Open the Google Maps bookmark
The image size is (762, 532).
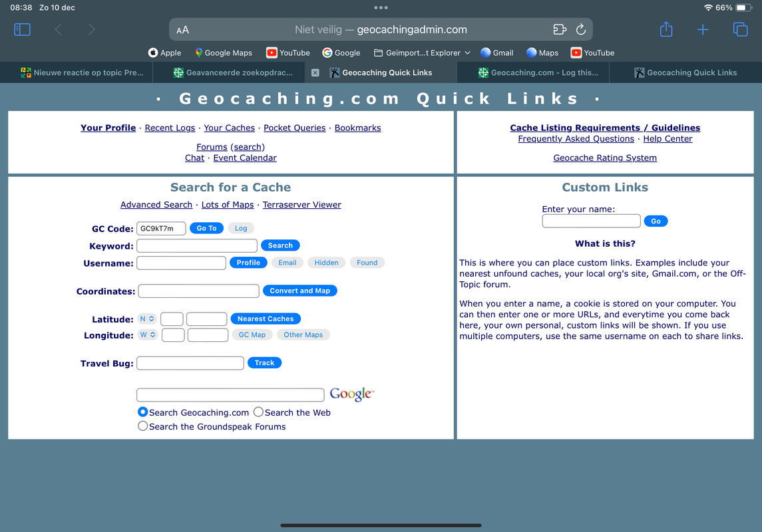(223, 53)
